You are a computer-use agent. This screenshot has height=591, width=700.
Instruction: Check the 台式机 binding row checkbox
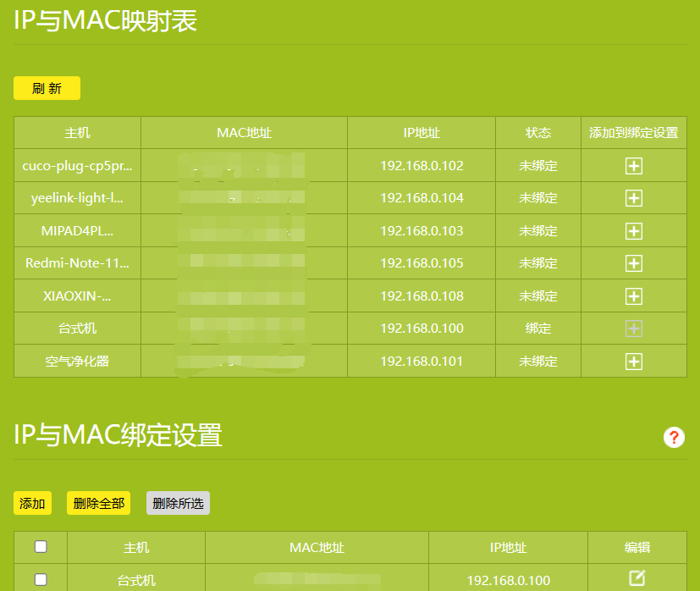(x=41, y=579)
